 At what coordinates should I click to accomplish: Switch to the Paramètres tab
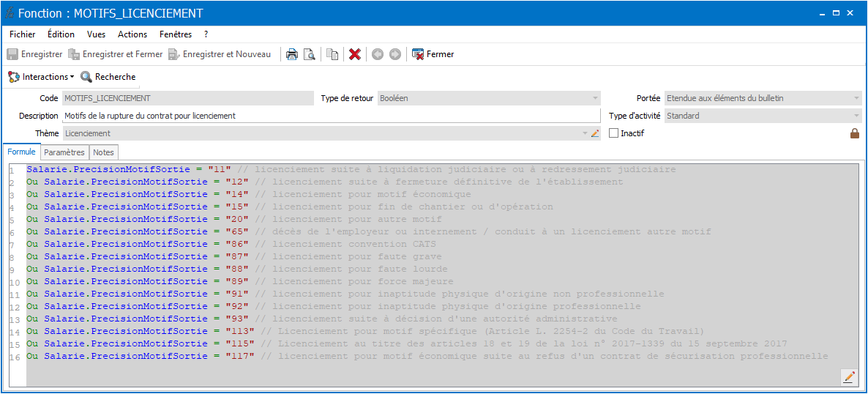(64, 152)
